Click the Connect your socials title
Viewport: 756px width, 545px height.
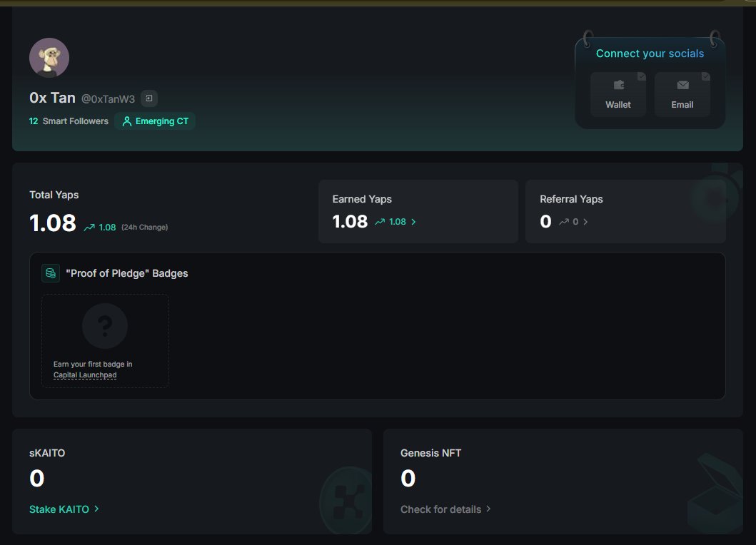[x=650, y=54]
